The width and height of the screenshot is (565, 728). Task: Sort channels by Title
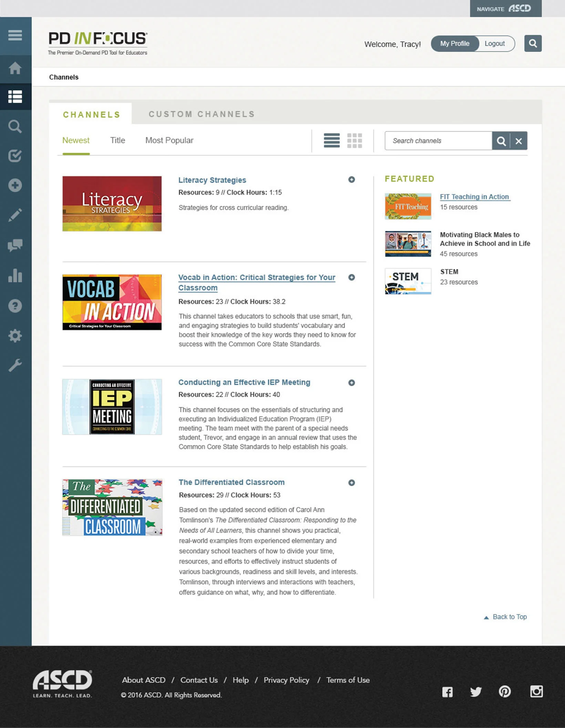(x=117, y=141)
